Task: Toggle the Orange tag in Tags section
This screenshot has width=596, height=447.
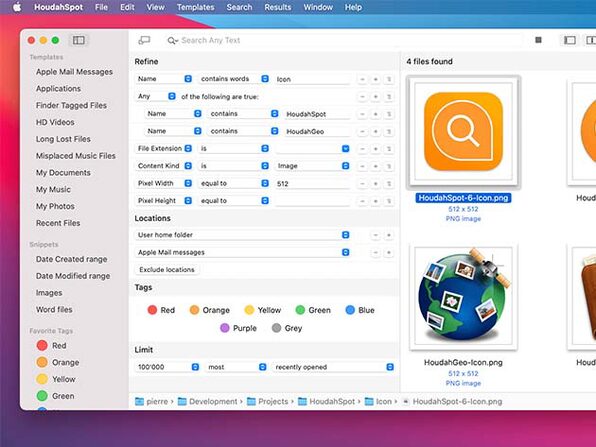Action: tap(209, 310)
